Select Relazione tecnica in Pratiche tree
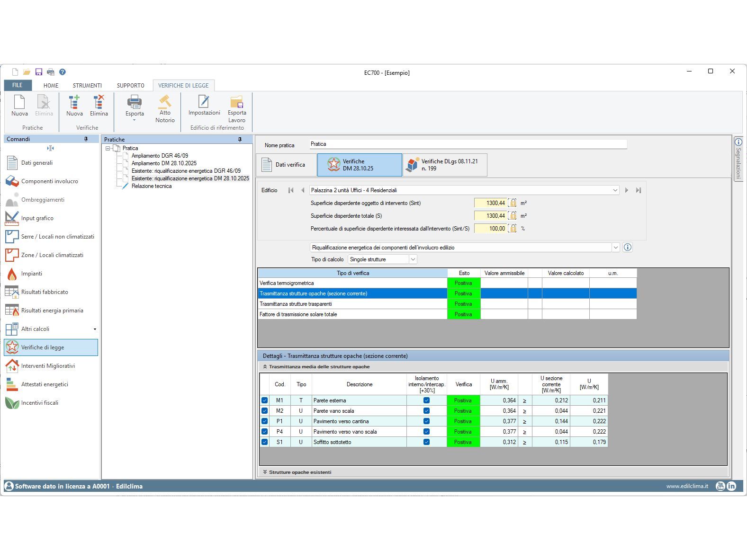The image size is (747, 560). [x=152, y=186]
